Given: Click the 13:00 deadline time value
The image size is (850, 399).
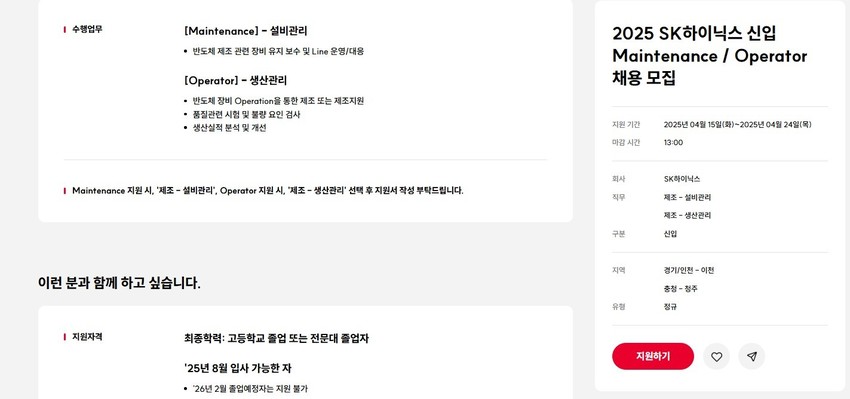Looking at the screenshot, I should point(673,143).
